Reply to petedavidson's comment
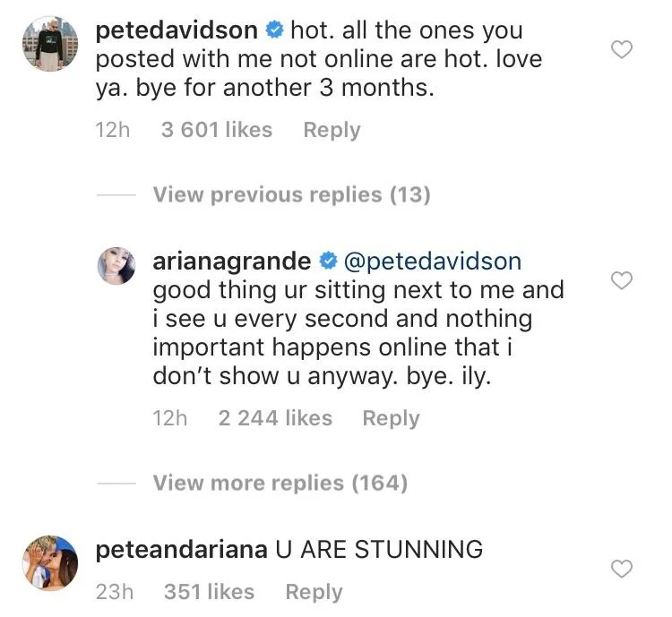Screen dimensions: 672x617 pos(332,130)
